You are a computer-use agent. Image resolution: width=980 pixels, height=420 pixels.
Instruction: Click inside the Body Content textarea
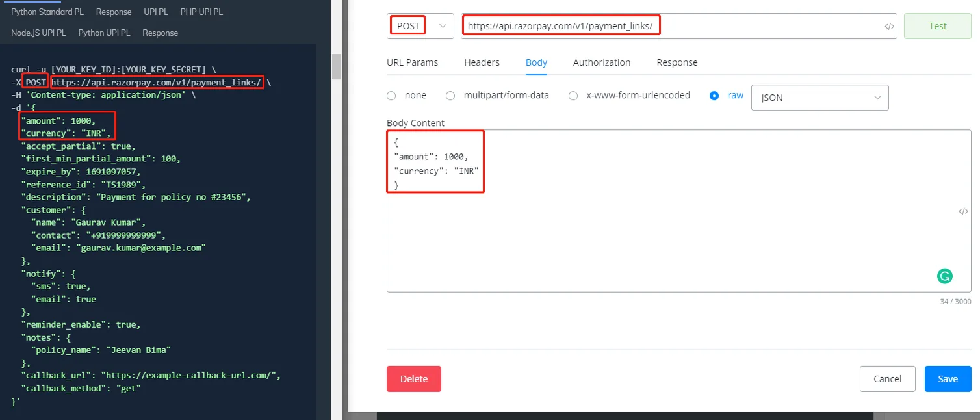point(678,211)
